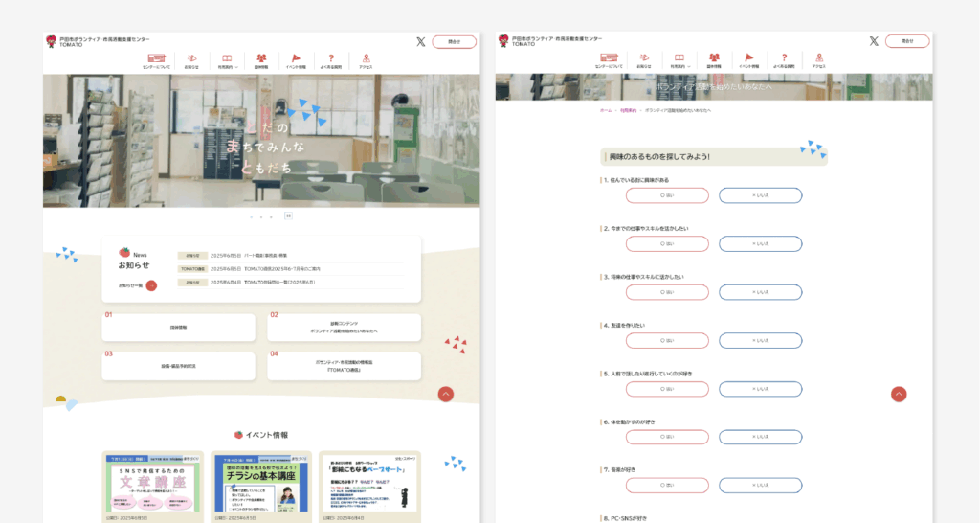Select はい for question 4 友達を作りたい

(x=667, y=340)
